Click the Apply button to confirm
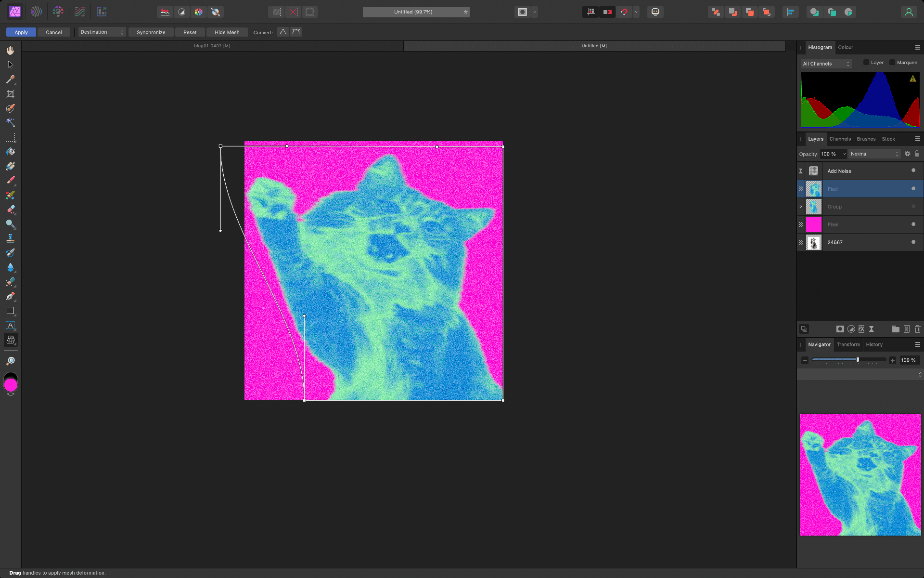924x578 pixels. click(21, 32)
